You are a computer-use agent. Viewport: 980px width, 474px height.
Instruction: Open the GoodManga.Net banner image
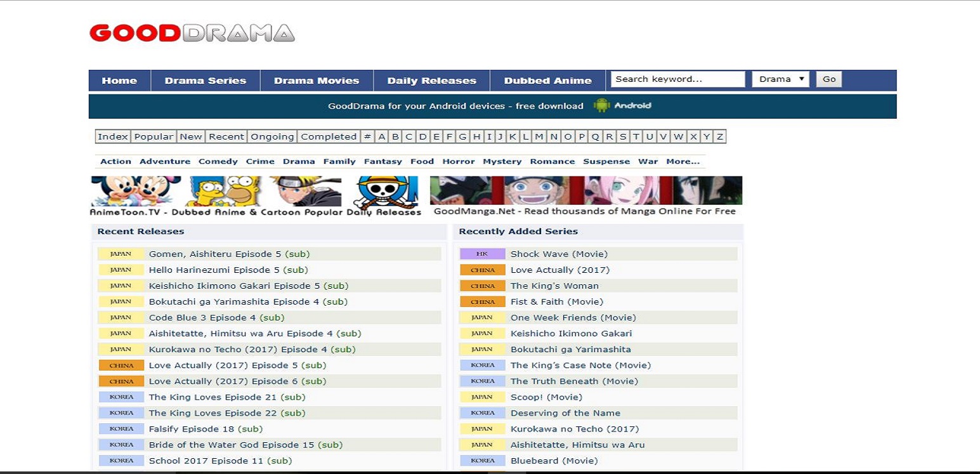point(586,197)
